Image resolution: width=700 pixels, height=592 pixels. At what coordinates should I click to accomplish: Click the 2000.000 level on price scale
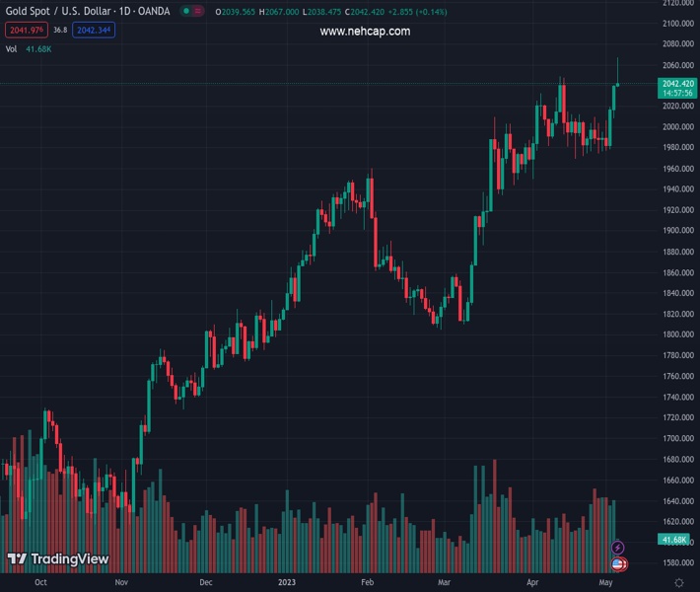click(677, 126)
